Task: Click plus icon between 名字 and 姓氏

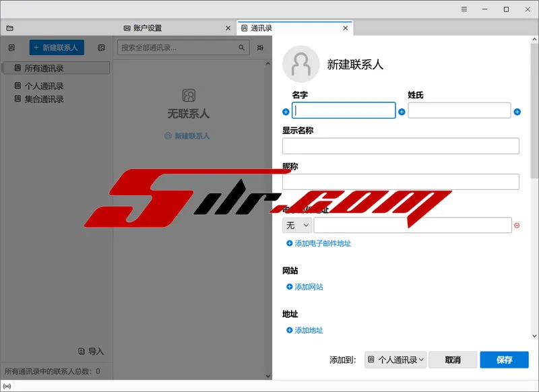Action: coord(402,112)
